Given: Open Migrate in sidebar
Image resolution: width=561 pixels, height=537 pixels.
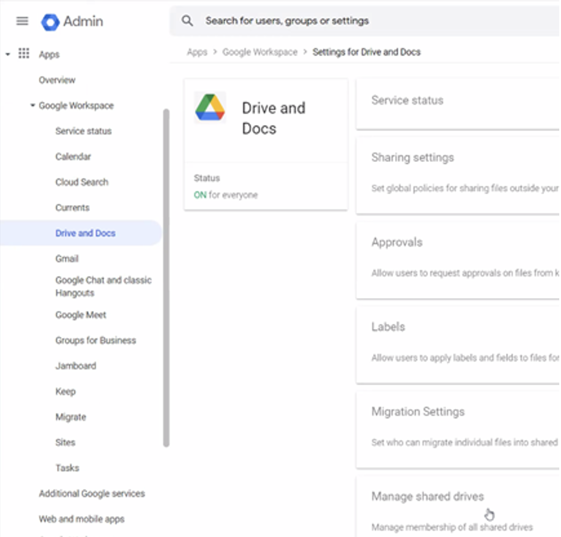Looking at the screenshot, I should tap(70, 417).
